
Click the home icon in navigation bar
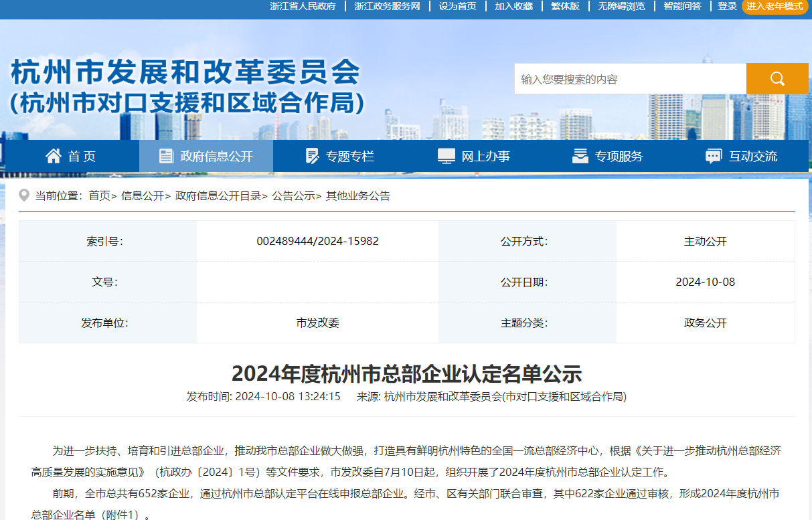54,156
